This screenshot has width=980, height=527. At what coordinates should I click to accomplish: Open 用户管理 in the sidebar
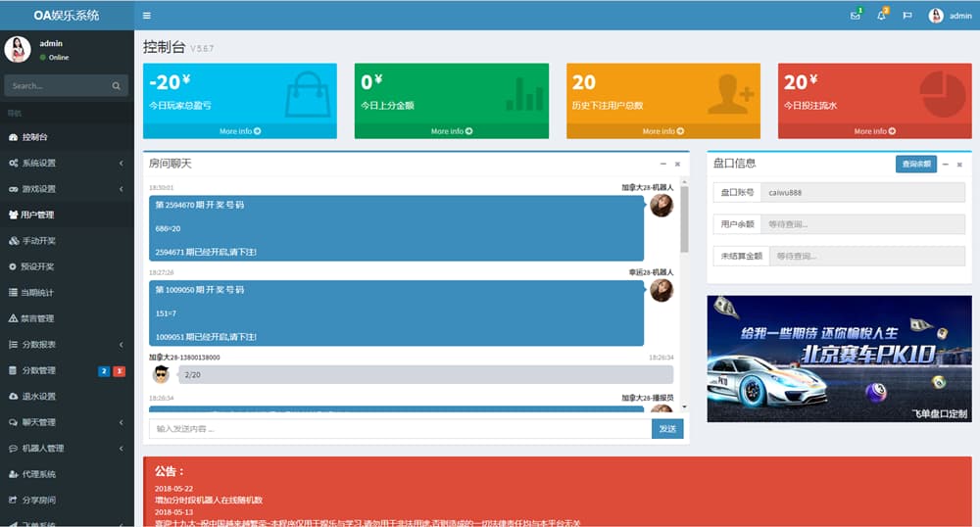[x=37, y=215]
